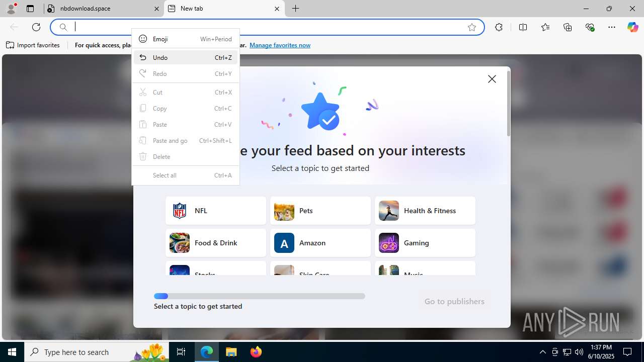Open the notification center icon

tap(627, 352)
